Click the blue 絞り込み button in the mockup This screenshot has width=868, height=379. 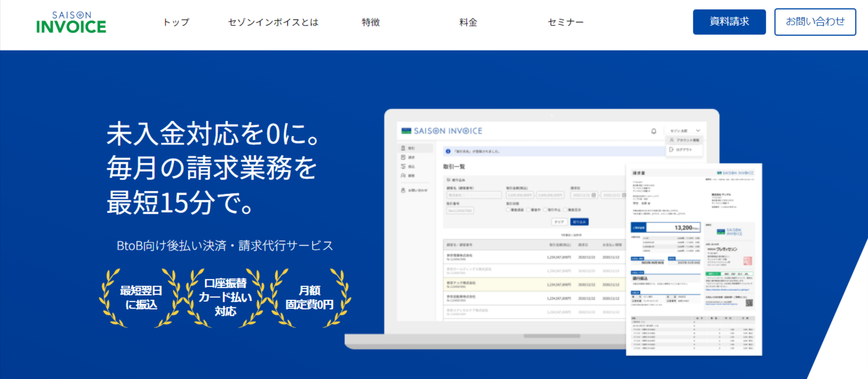[x=580, y=222]
